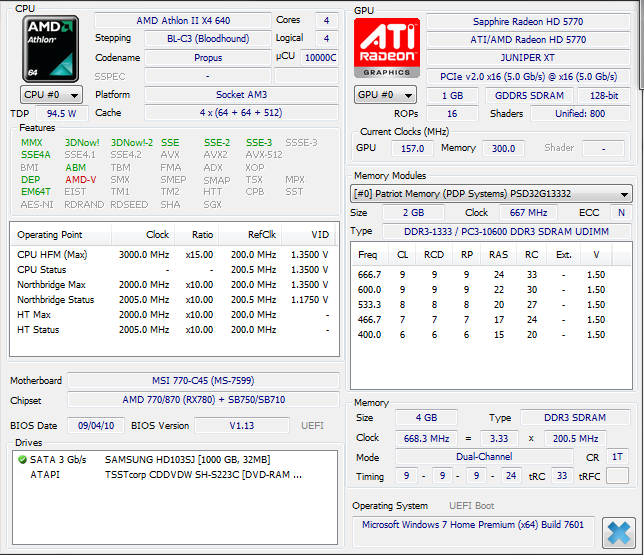Click the VID column header
The image size is (644, 555).
tap(308, 235)
